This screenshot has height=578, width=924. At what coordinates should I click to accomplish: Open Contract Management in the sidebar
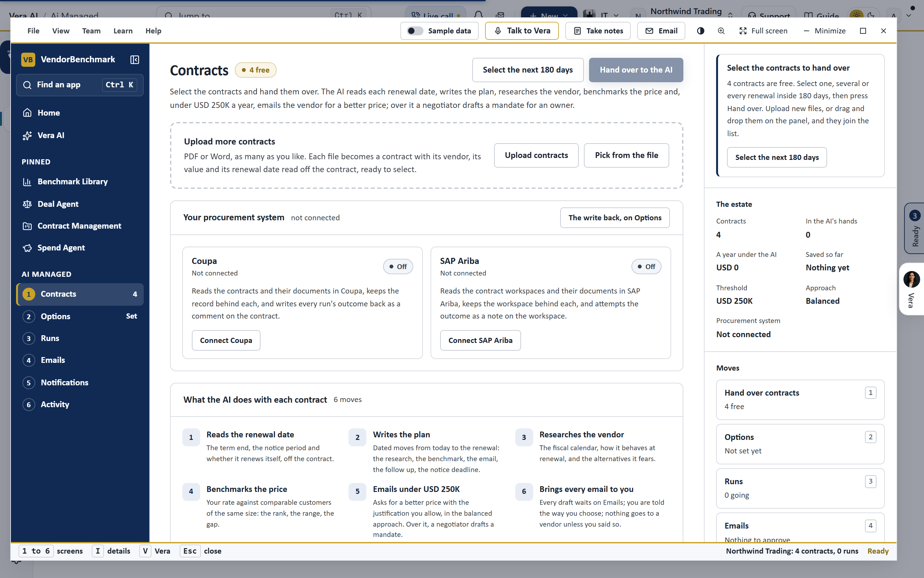click(x=80, y=226)
